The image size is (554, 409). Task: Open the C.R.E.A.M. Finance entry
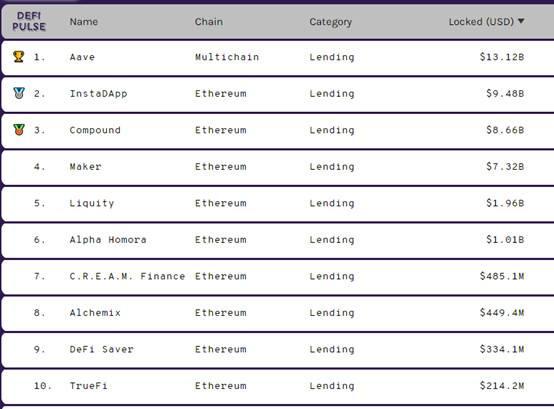click(x=127, y=276)
